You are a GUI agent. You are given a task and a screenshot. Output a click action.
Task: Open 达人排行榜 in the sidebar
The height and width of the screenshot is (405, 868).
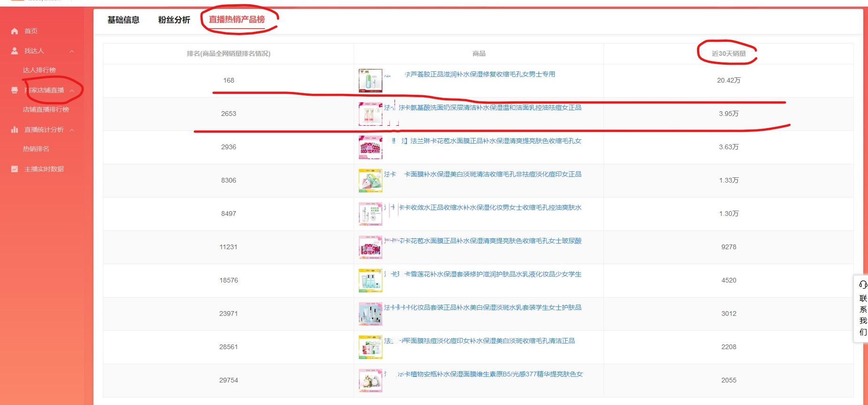tap(39, 70)
